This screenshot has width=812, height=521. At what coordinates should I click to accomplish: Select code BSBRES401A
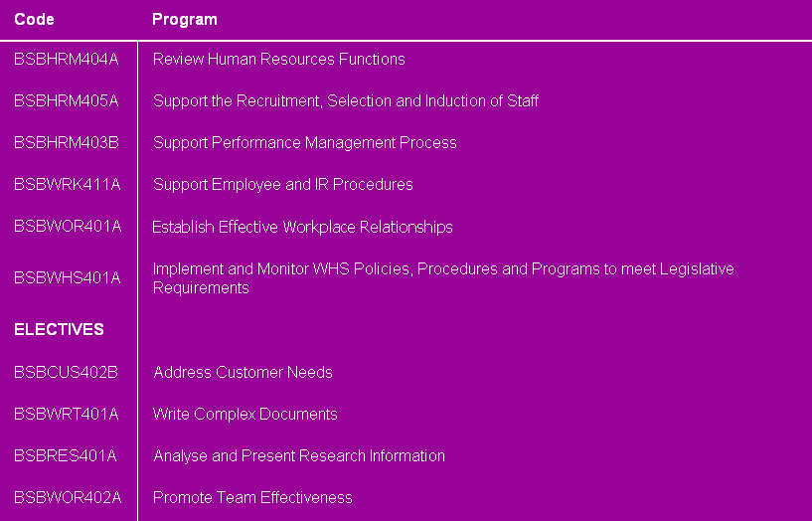click(x=65, y=455)
